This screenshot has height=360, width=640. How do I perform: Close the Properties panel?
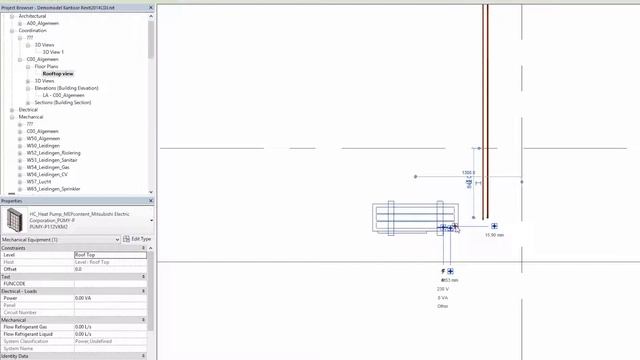(x=151, y=201)
